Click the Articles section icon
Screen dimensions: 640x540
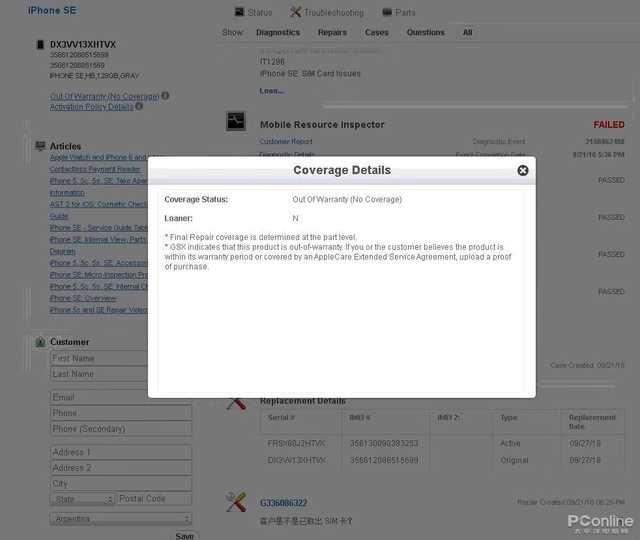(x=40, y=146)
